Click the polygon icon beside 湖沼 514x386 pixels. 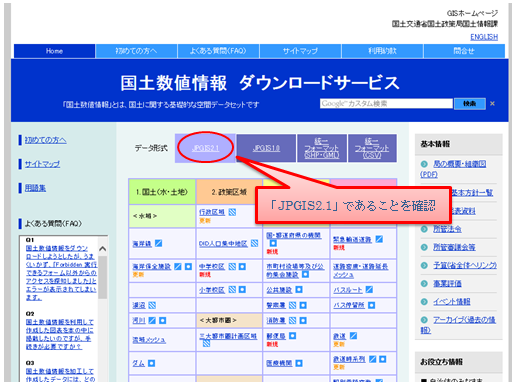coord(152,305)
